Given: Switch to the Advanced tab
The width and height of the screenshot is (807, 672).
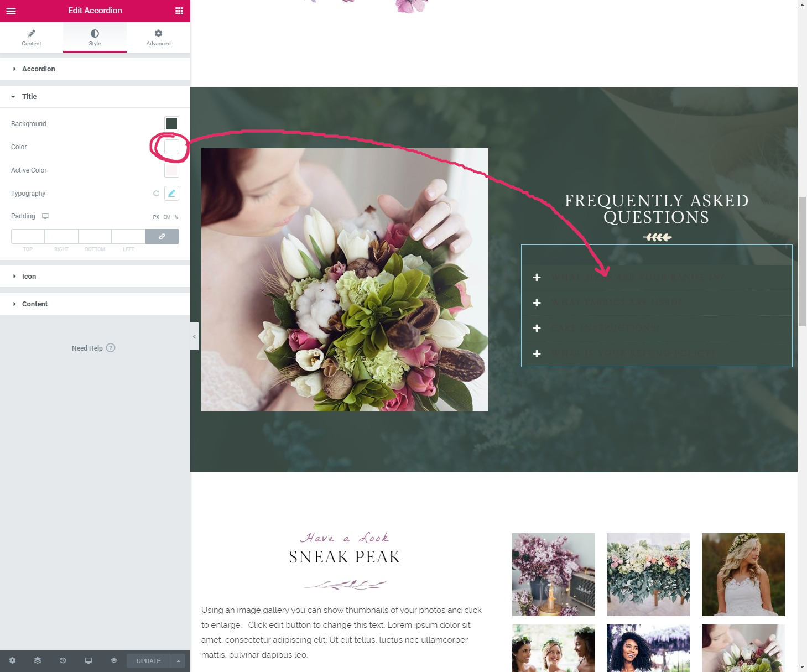Looking at the screenshot, I should 158,38.
